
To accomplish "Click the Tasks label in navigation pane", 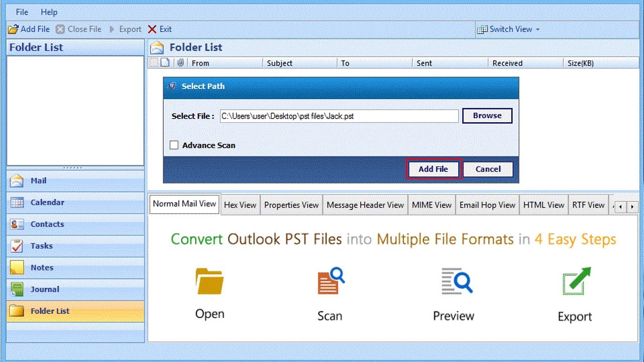I will click(41, 246).
